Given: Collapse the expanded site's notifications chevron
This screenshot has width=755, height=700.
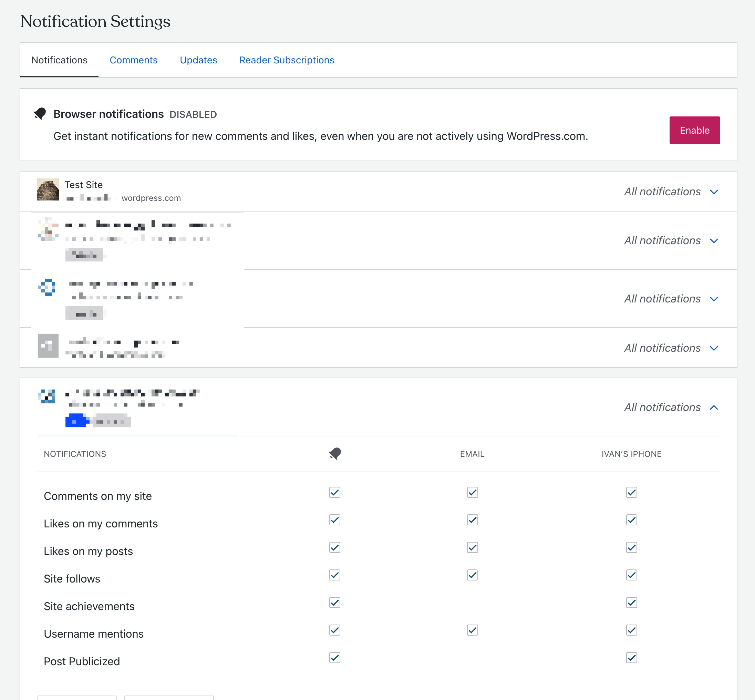Looking at the screenshot, I should (714, 407).
